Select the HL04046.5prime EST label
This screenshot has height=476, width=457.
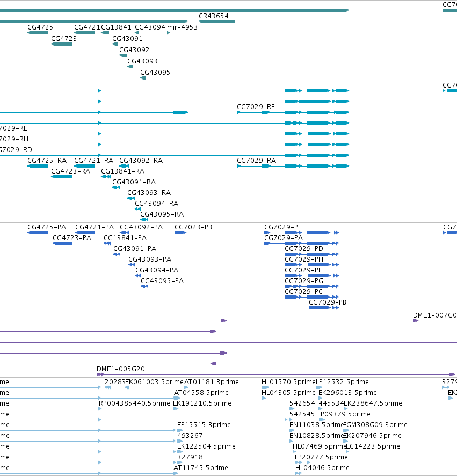323,468
